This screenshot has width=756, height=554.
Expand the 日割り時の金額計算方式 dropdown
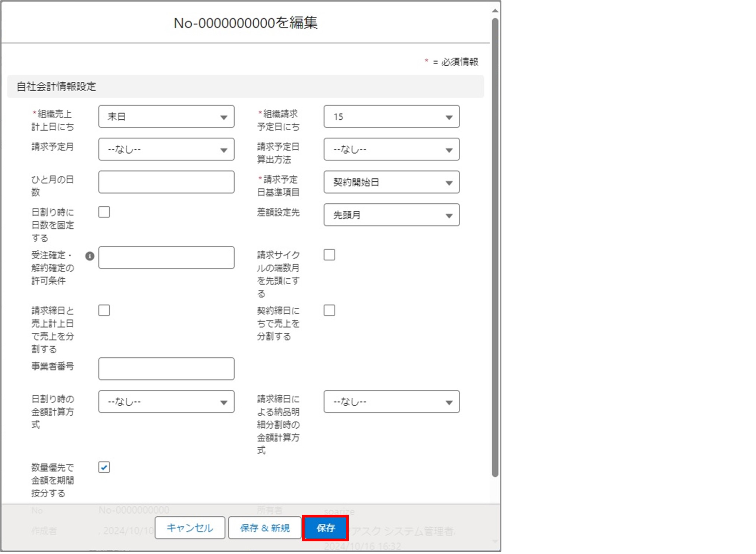pyautogui.click(x=166, y=402)
